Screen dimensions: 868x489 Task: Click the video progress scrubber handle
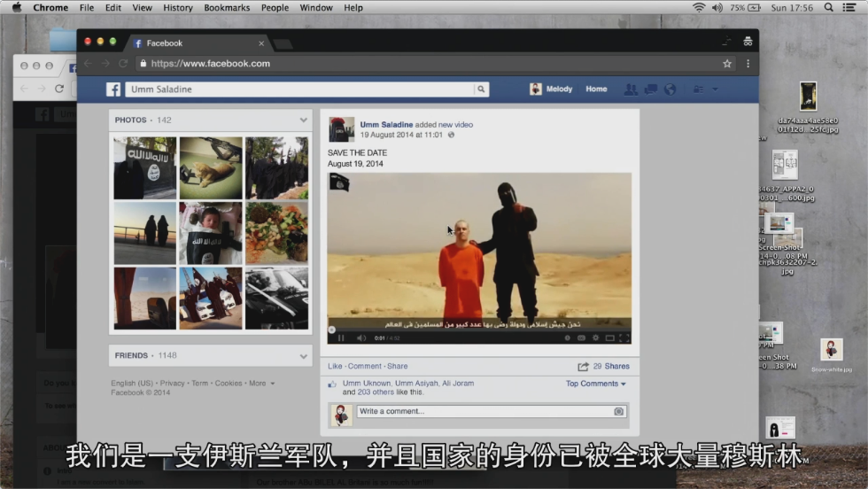331,330
